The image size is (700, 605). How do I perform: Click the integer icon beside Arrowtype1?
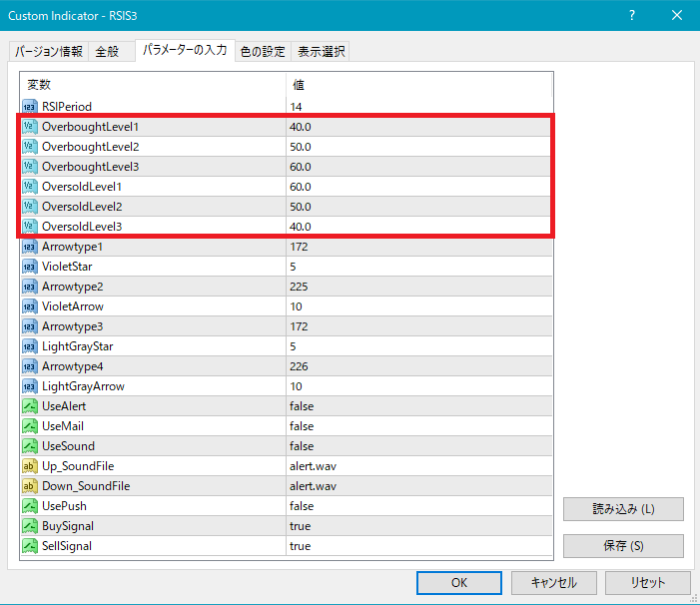[30, 247]
